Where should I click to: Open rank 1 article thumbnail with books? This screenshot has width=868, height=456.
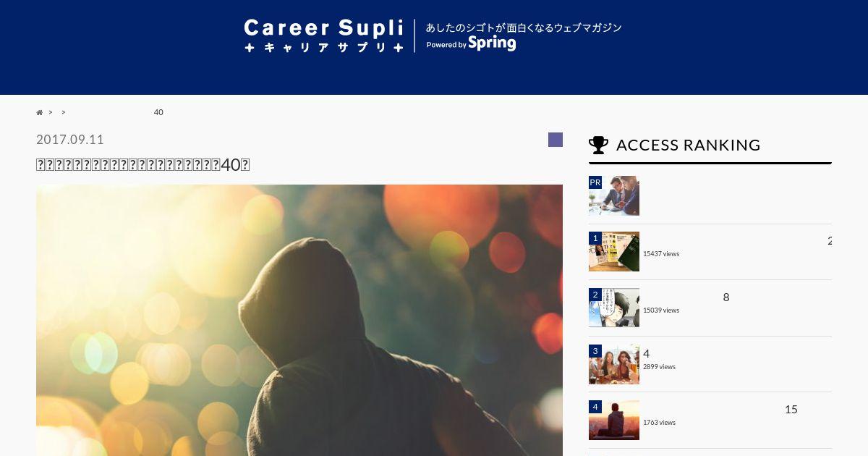click(614, 251)
